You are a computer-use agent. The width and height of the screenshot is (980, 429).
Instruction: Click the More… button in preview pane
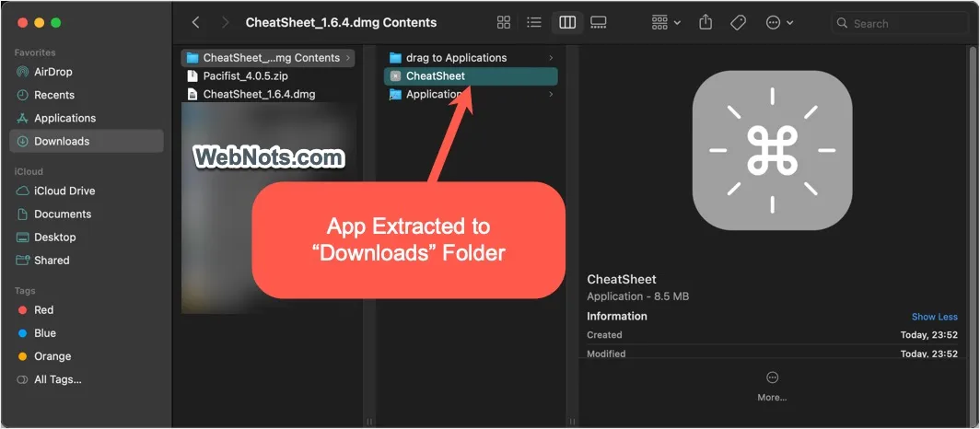click(x=772, y=386)
